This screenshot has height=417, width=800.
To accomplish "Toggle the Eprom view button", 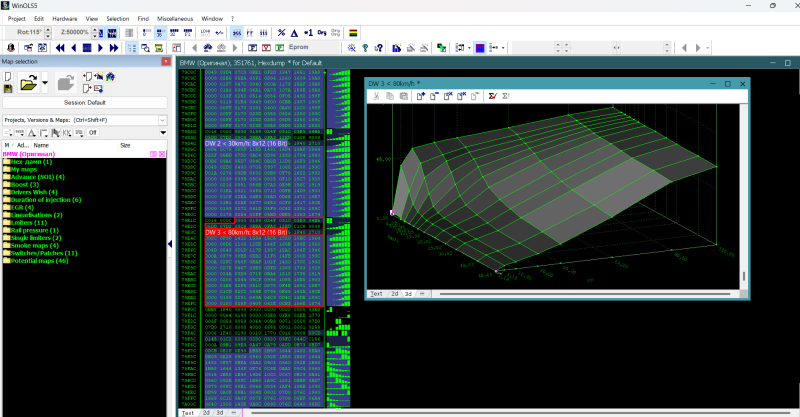I will coord(298,47).
